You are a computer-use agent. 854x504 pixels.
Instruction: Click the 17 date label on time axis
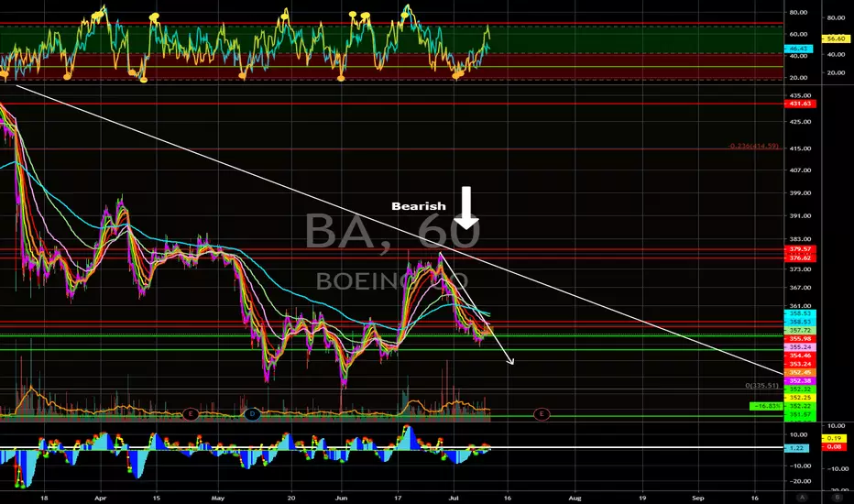[398, 498]
